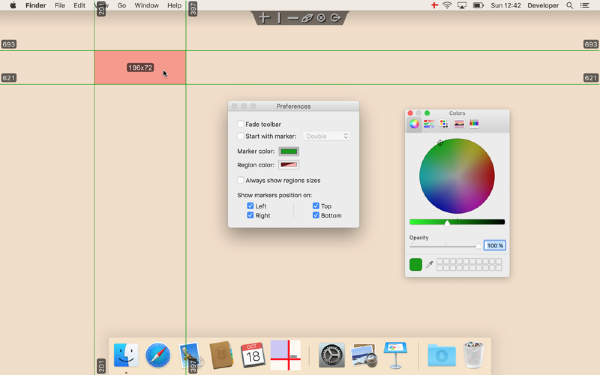This screenshot has height=375, width=600.
Task: Enable Always show regions sizes
Action: (x=241, y=180)
